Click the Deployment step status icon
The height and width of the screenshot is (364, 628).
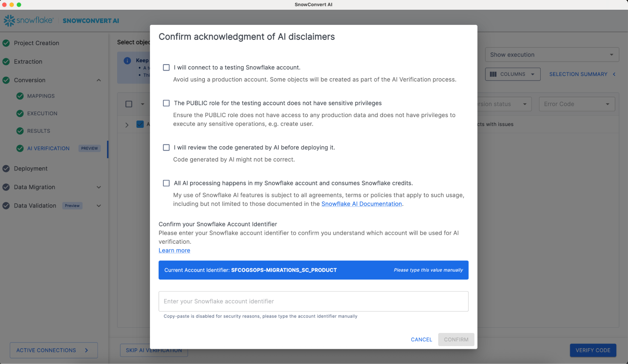(6, 169)
